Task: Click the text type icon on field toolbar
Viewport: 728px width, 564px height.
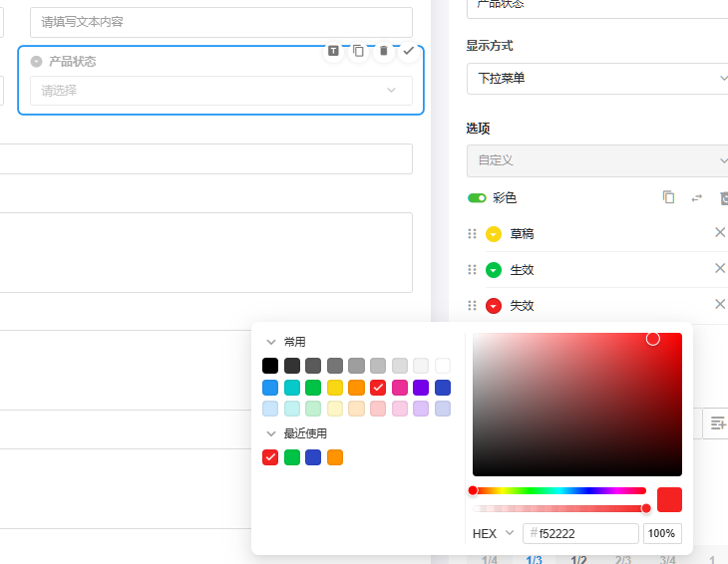Action: point(333,51)
